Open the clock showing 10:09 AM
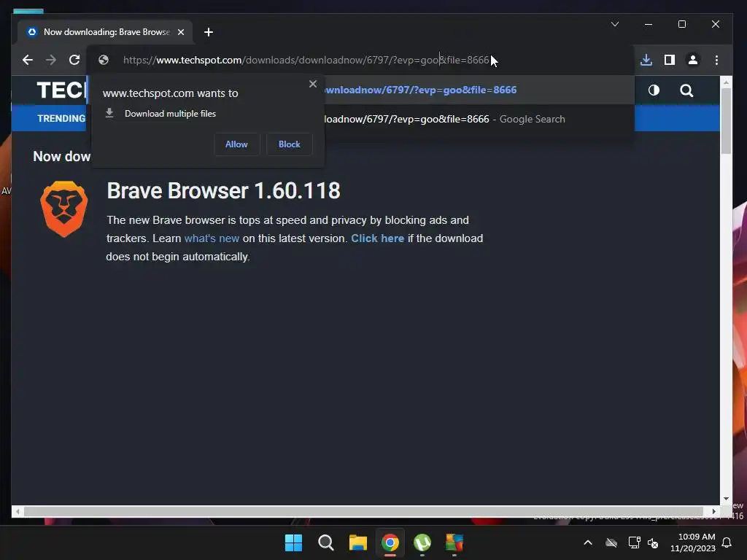This screenshot has width=747, height=560. click(693, 542)
